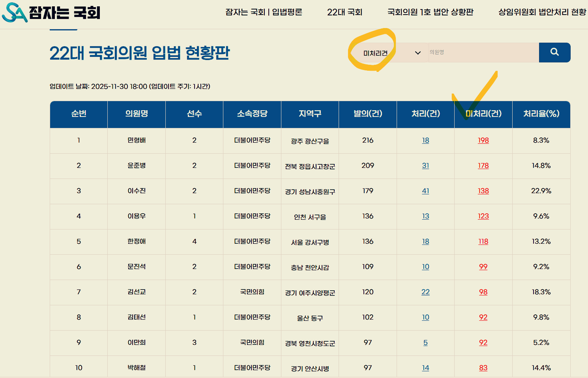This screenshot has height=378, width=588.
Task: Click the 22.9% rate for 이수진
Action: coord(541,191)
